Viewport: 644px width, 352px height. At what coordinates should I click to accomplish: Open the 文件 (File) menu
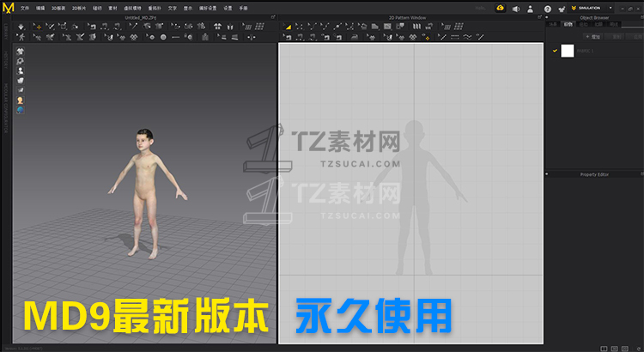click(24, 8)
